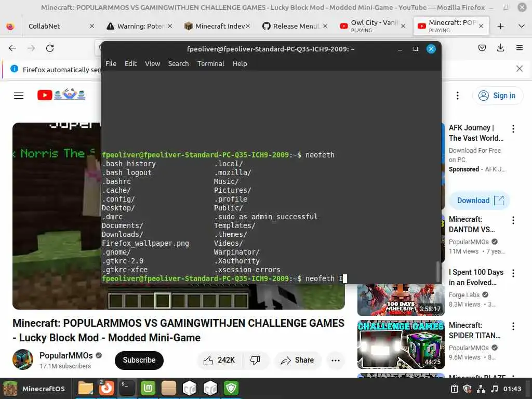532x399 pixels.
Task: Share the YouTube video
Action: [298, 361]
